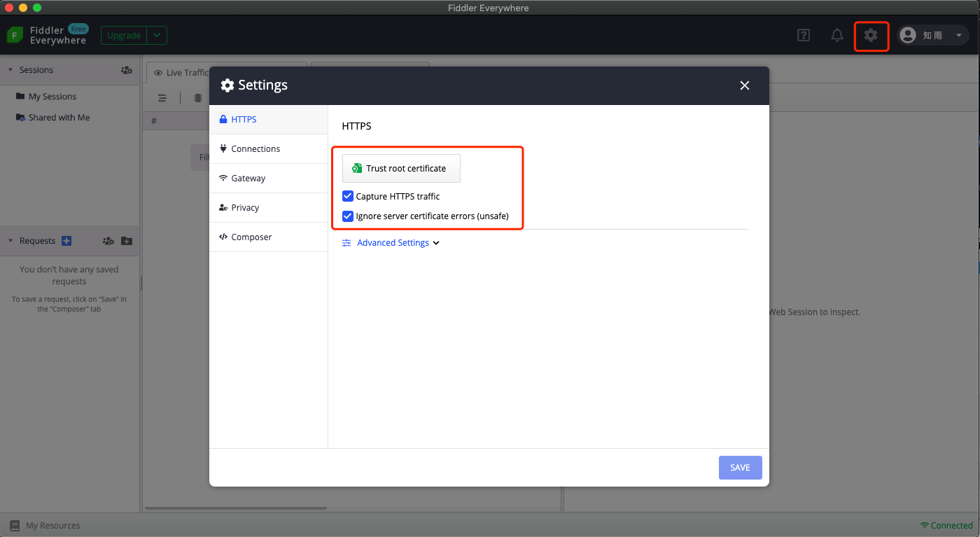Viewport: 980px width, 537px height.
Task: Click the share requests people icon
Action: pyautogui.click(x=108, y=241)
